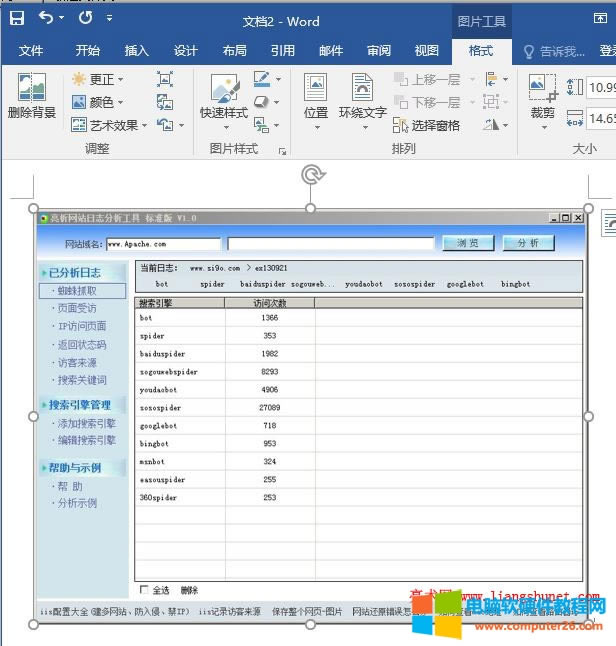Open the 文件 (File) tab
616x646 pixels.
coord(31,51)
